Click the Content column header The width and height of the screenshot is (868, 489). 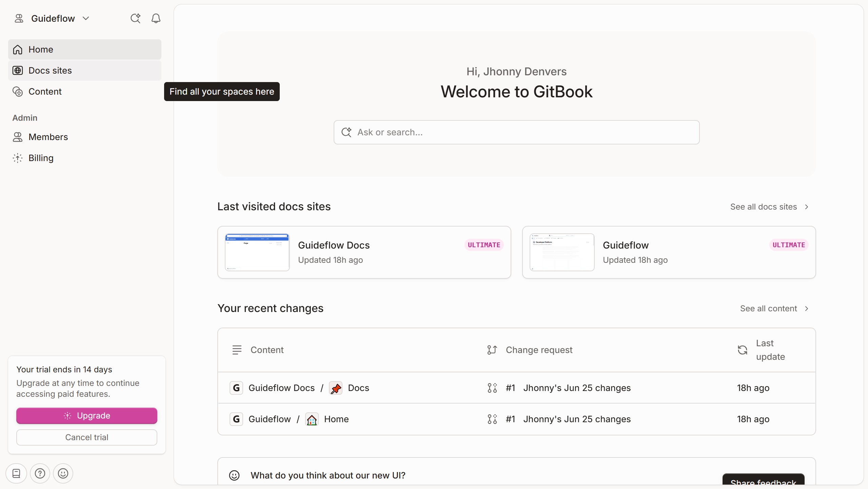(267, 350)
